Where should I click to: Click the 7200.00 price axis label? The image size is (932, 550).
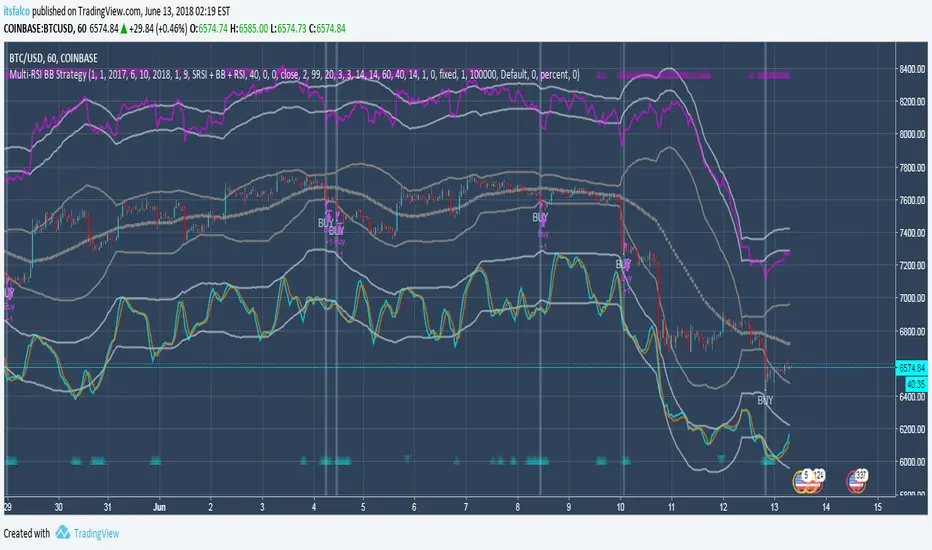912,265
